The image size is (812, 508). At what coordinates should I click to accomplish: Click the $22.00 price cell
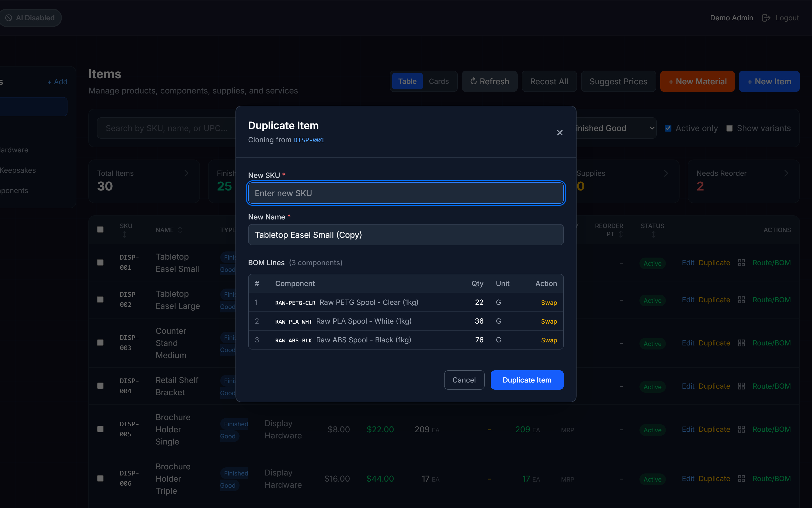point(380,429)
